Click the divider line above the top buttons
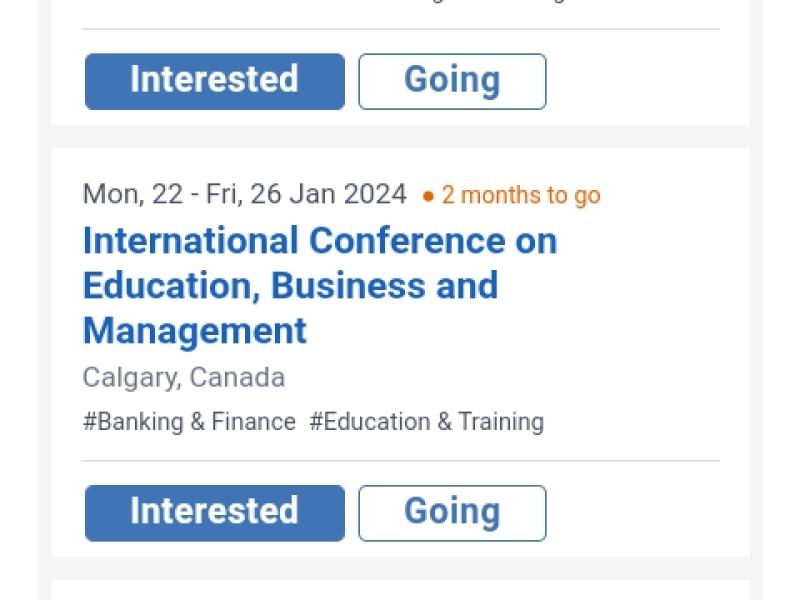800x600 pixels. (x=400, y=29)
